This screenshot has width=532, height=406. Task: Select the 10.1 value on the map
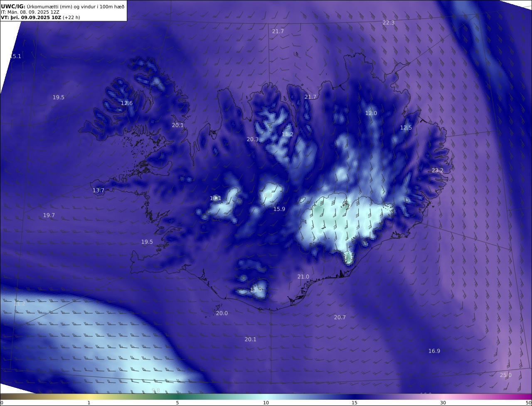[x=215, y=198]
